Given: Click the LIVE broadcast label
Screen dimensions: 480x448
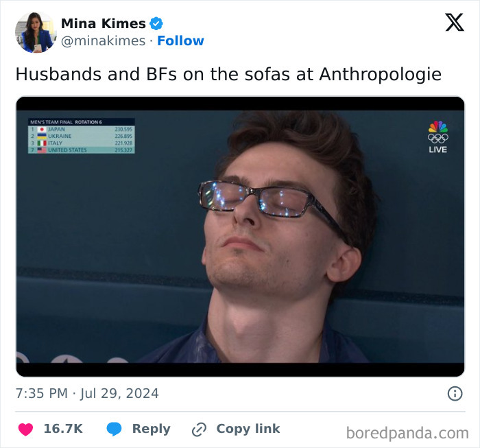Looking at the screenshot, I should [438, 150].
